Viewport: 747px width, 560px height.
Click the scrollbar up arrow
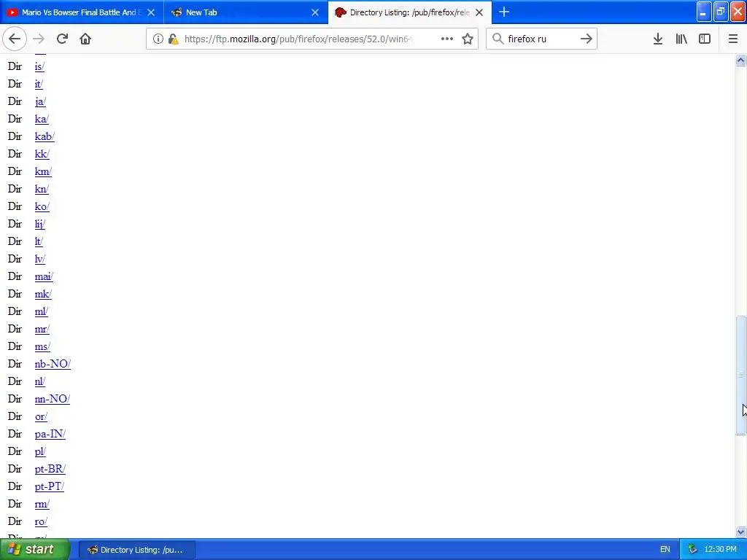[740, 60]
